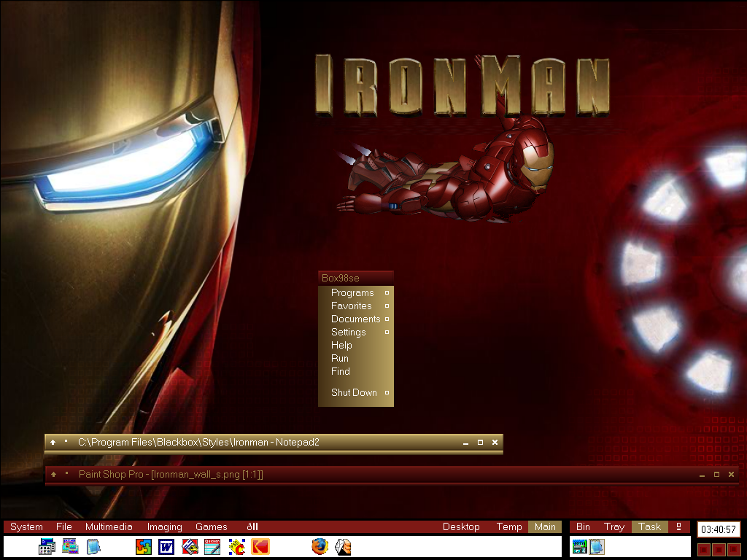Focus the Paint Shop Pro title bar
The image size is (747, 560).
click(392, 474)
